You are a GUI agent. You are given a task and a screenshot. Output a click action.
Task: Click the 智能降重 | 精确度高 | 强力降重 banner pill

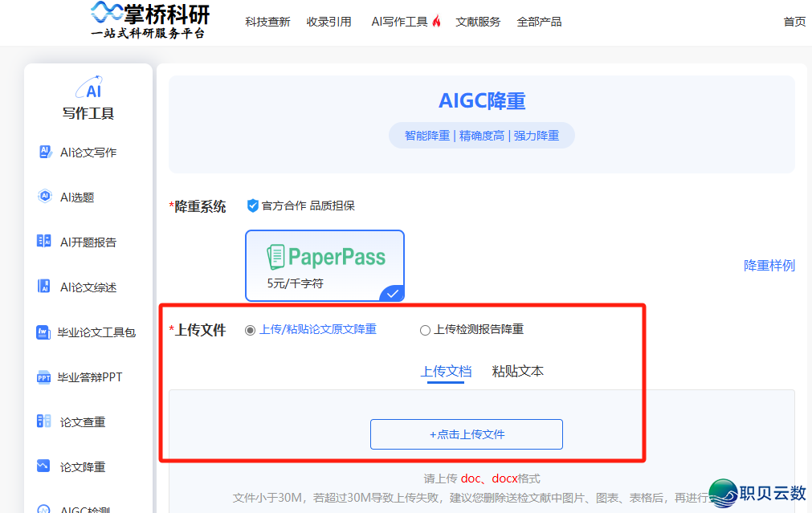coord(482,136)
